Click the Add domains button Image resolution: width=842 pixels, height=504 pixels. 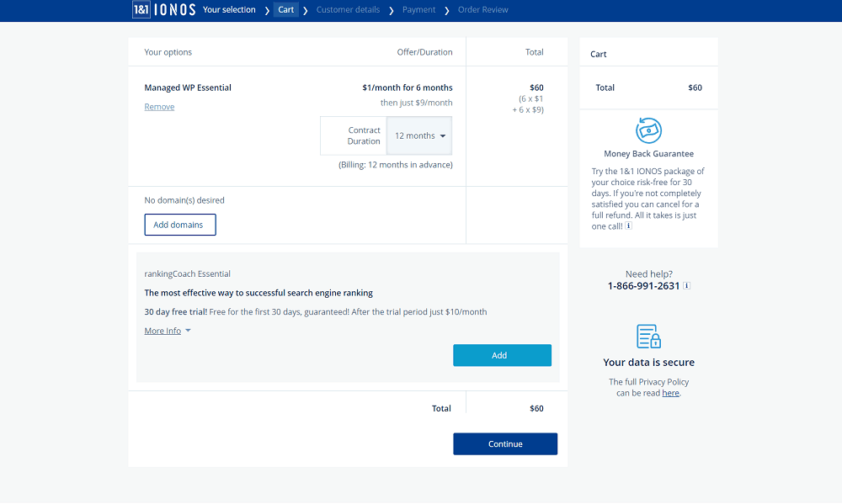[x=180, y=225]
